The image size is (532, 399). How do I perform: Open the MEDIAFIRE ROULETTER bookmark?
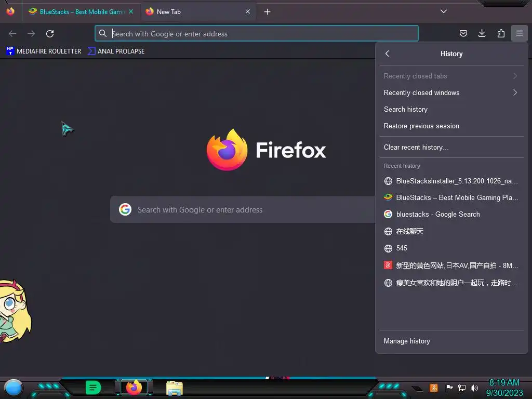pyautogui.click(x=44, y=51)
